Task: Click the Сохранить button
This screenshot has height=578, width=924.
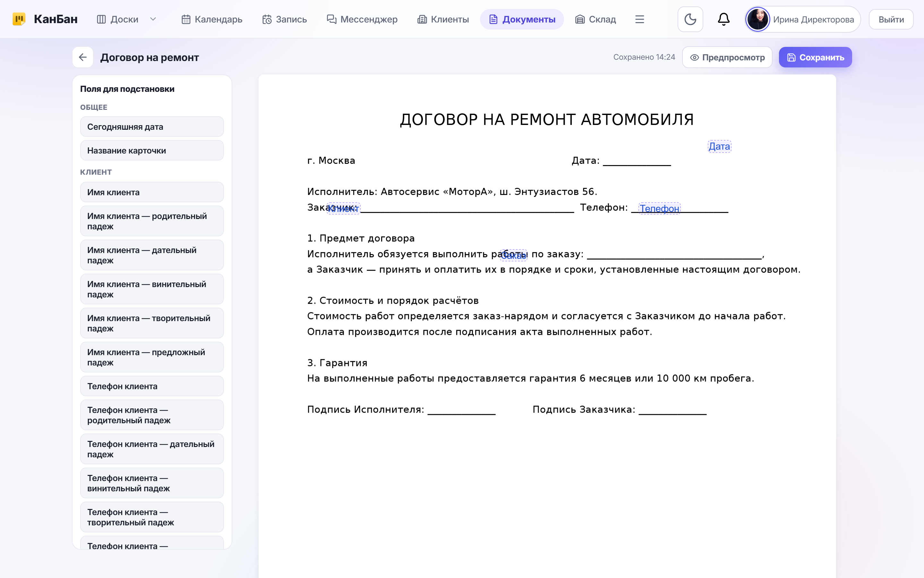Action: coord(816,57)
